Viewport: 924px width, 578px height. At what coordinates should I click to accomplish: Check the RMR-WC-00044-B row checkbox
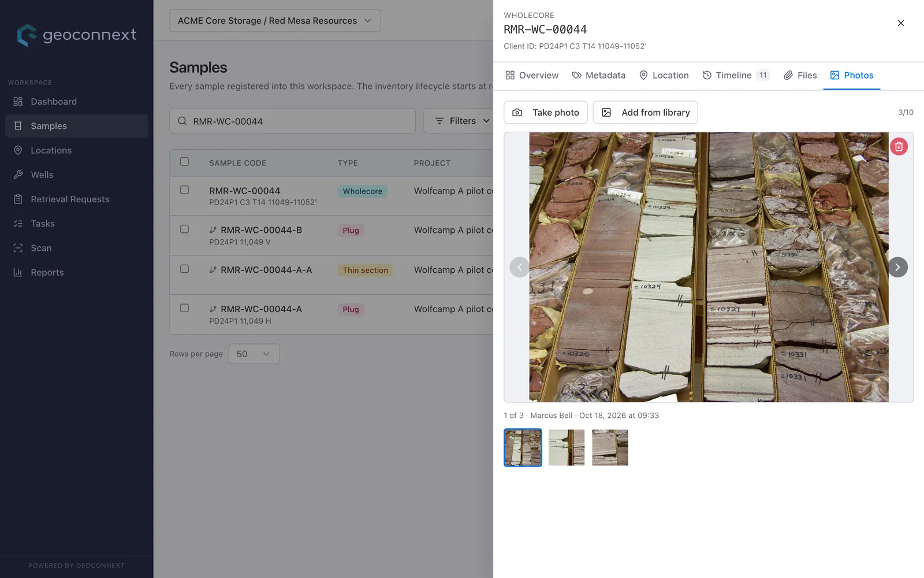click(x=184, y=229)
